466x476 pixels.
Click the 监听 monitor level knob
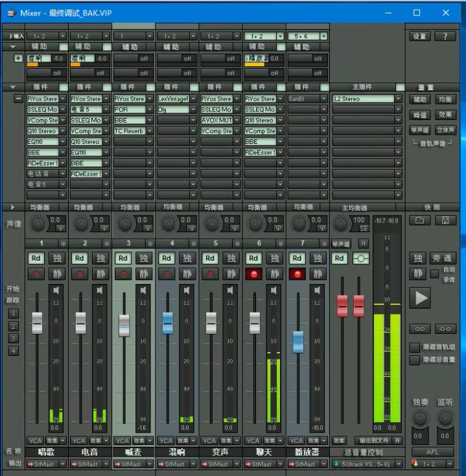[x=445, y=418]
